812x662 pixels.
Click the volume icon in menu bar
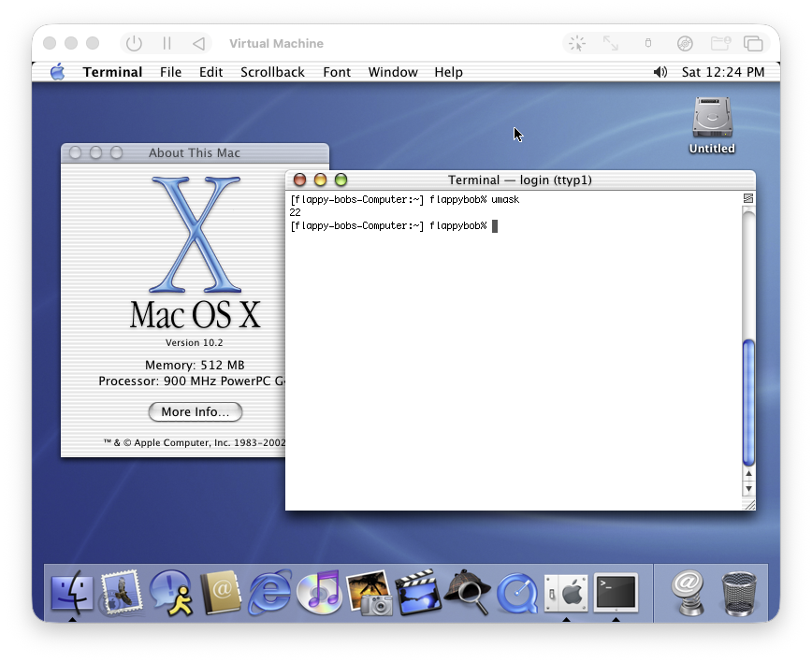(x=660, y=72)
